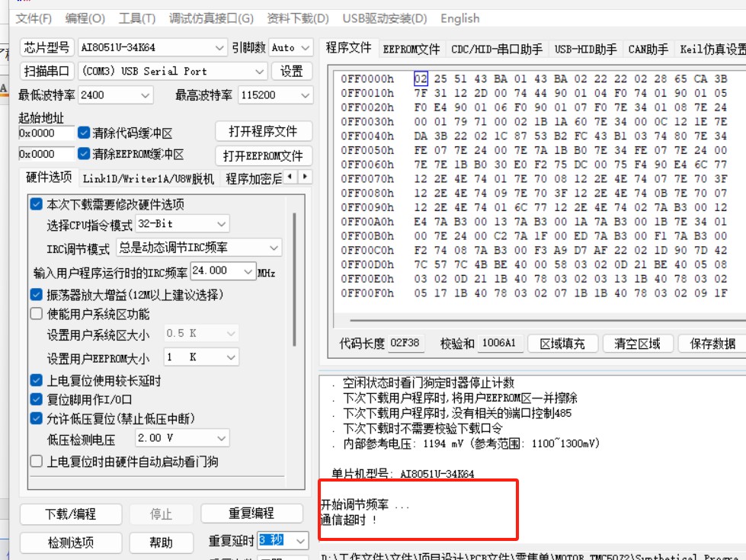
Task: Click the 下载/编程 button
Action: (x=71, y=514)
